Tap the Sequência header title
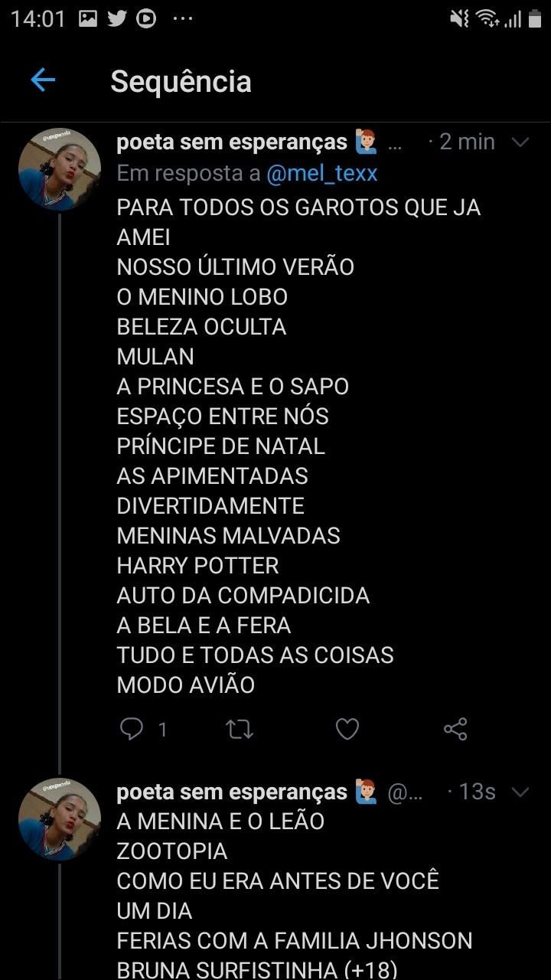551x980 pixels. click(181, 81)
